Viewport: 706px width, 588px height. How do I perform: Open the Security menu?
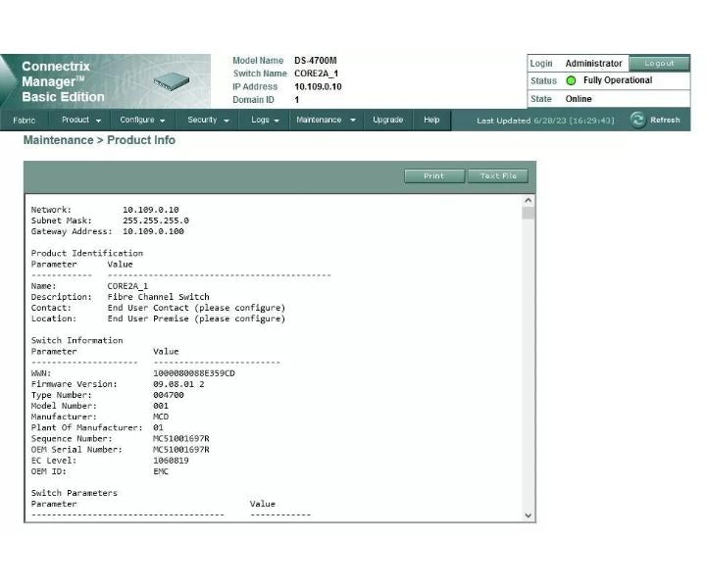pos(202,120)
